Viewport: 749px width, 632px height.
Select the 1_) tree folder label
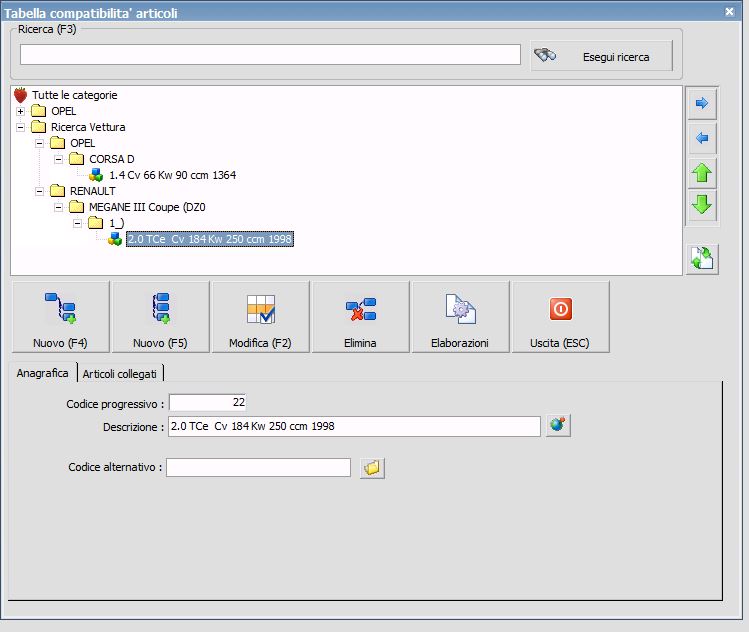pos(117,223)
